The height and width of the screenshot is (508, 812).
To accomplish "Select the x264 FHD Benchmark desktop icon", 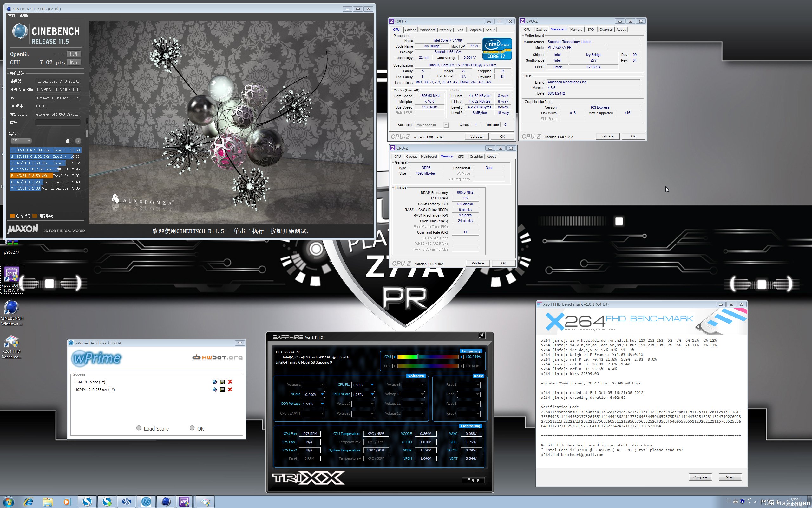I will (12, 347).
